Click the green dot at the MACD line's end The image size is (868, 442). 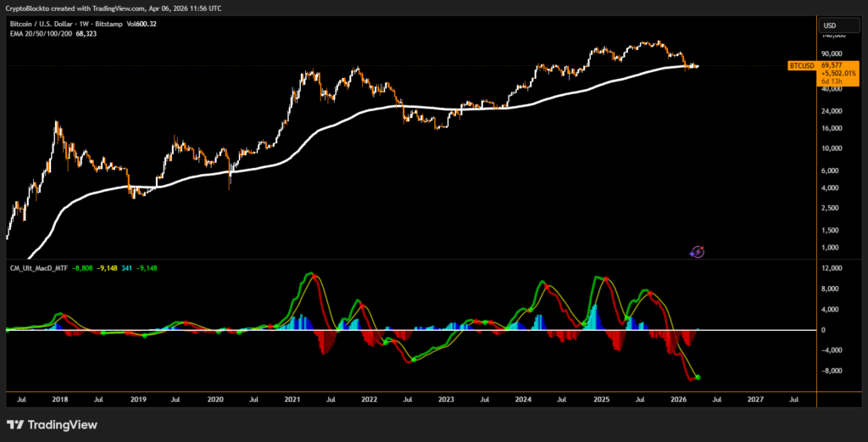tap(698, 378)
